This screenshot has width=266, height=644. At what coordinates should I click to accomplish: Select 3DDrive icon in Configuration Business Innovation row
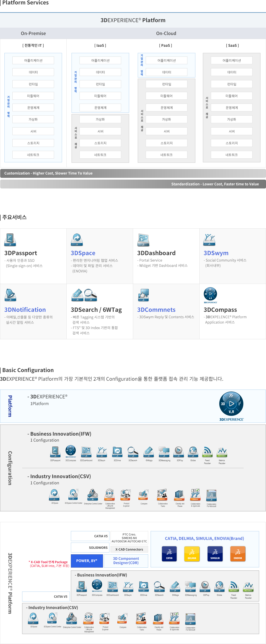tap(117, 452)
